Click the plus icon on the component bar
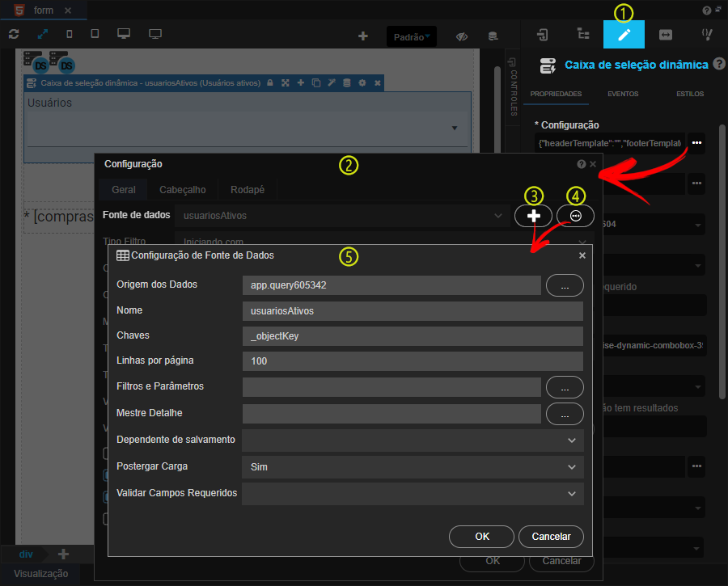This screenshot has width=728, height=586. pos(300,82)
